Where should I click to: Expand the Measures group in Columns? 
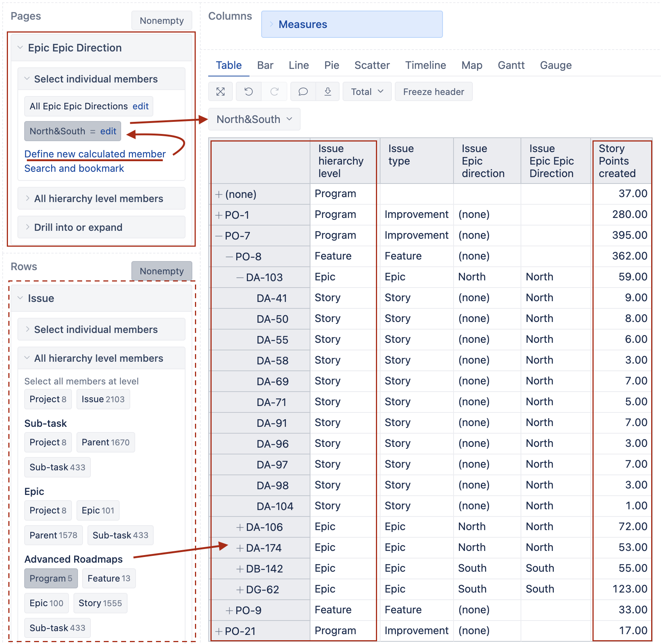[x=271, y=24]
